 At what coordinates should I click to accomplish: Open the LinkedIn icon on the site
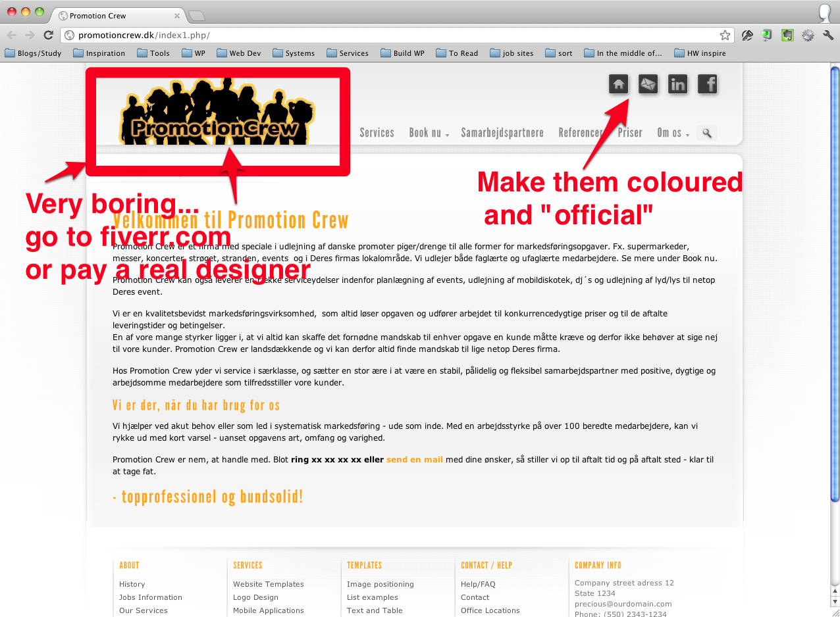(x=677, y=84)
